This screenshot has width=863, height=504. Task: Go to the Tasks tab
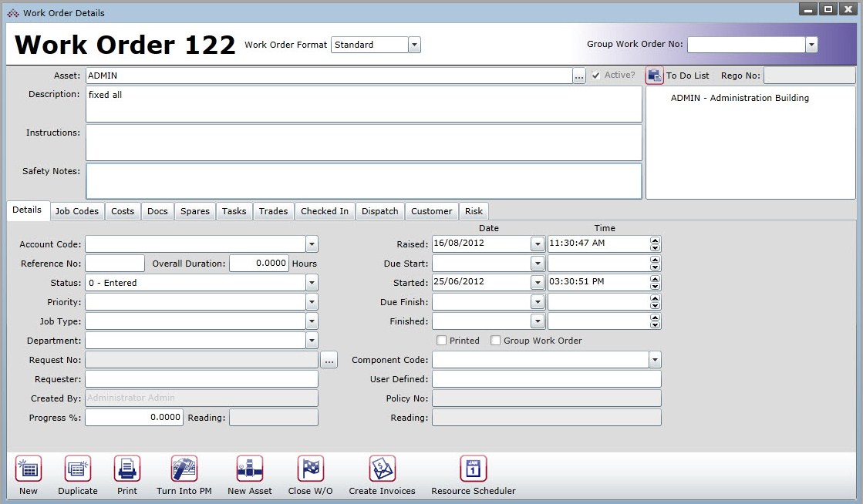click(234, 211)
